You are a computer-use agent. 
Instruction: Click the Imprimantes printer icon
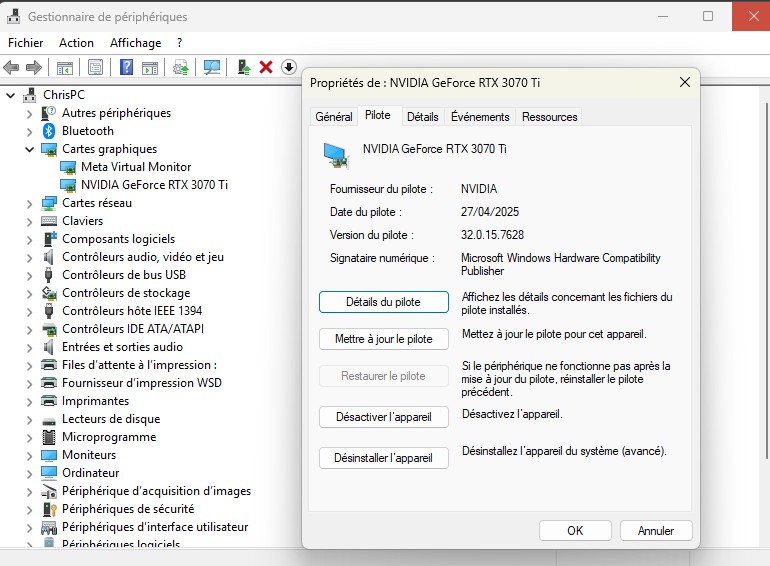49,401
